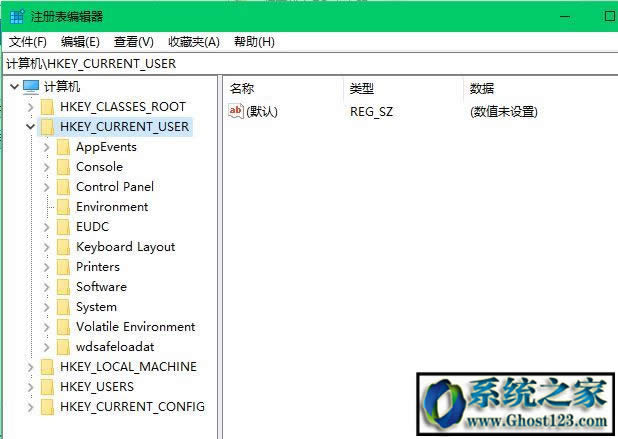Image resolution: width=618 pixels, height=439 pixels.
Task: Collapse the HKEY_CURRENT_USER tree node
Action: pyautogui.click(x=30, y=127)
